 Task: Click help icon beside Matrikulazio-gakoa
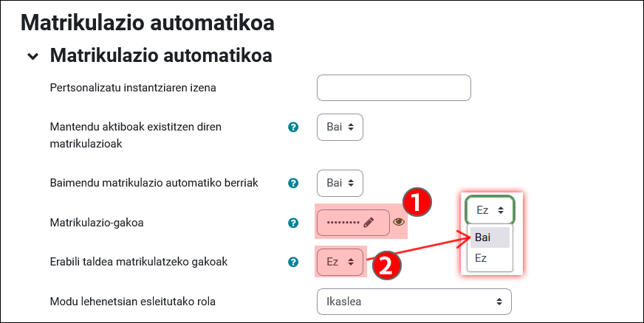tap(293, 223)
